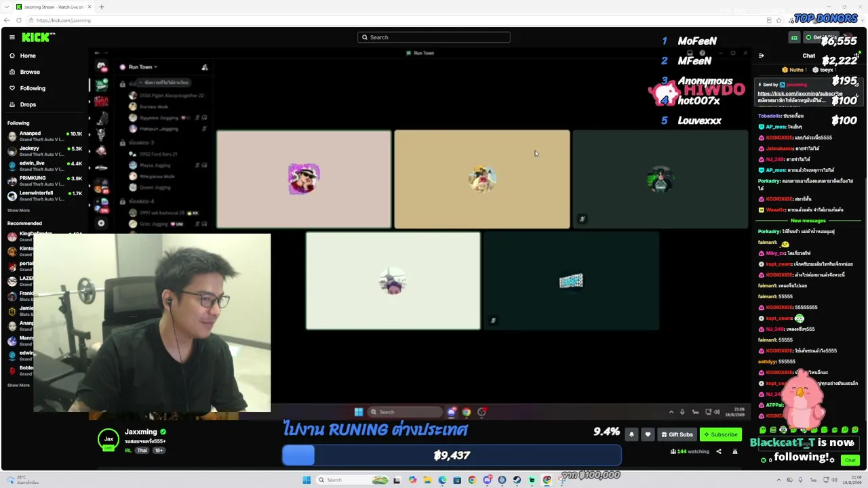Open chat settings gear icon
Screen dimensions: 868x488
832,460
